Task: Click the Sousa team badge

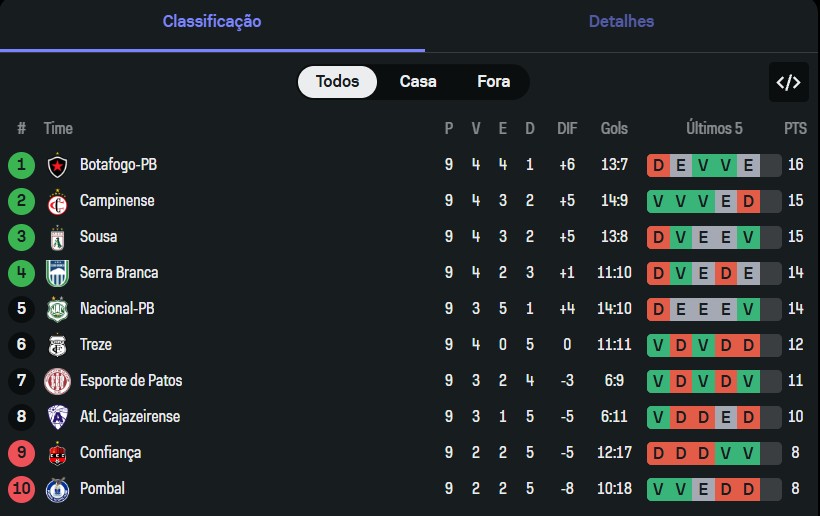Action: pyautogui.click(x=57, y=237)
